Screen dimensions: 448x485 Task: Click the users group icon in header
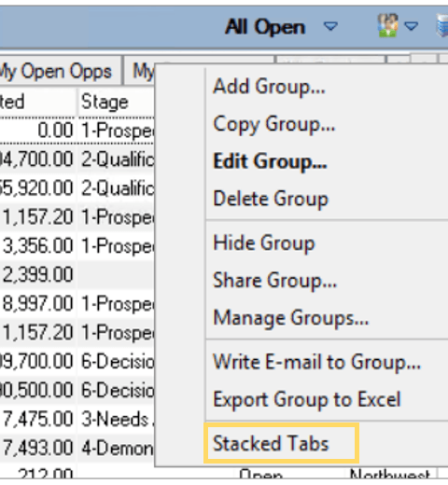coord(387,25)
